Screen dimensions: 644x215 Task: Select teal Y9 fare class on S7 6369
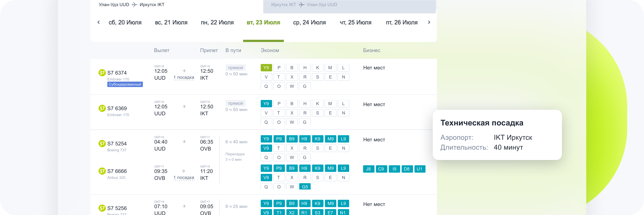pos(266,104)
